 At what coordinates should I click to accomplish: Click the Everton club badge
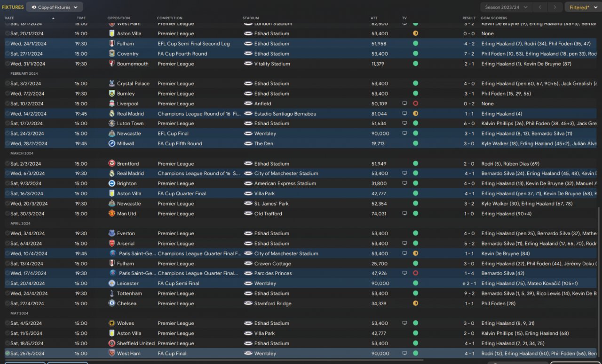[x=111, y=233]
